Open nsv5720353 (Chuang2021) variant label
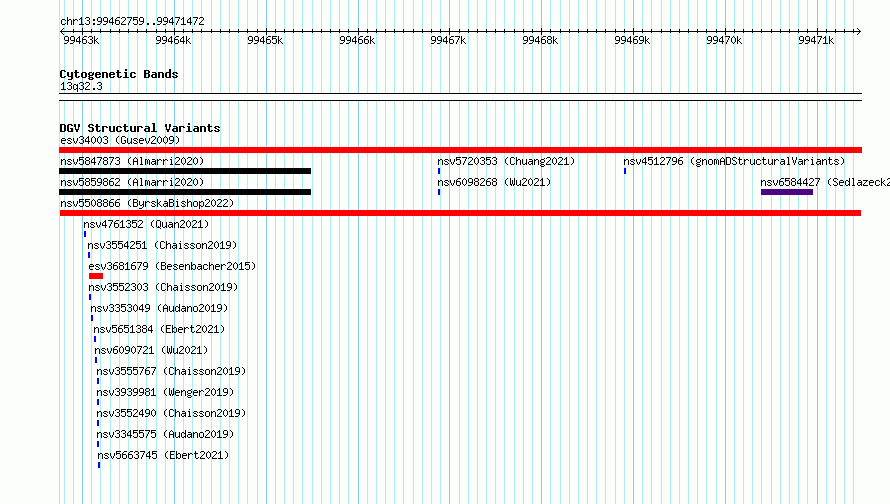This screenshot has width=890, height=504. click(x=506, y=161)
